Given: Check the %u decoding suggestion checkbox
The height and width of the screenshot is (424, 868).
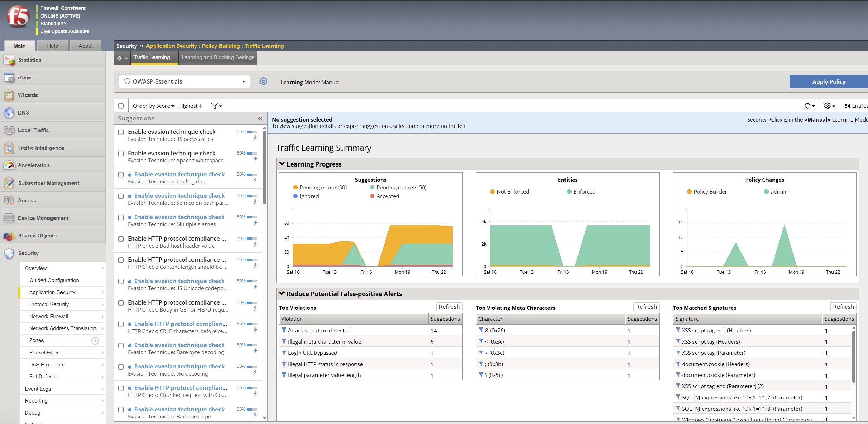Looking at the screenshot, I should click(121, 367).
